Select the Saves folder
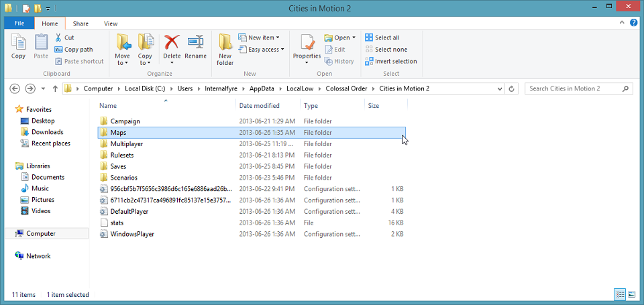644x305 pixels. click(252, 166)
